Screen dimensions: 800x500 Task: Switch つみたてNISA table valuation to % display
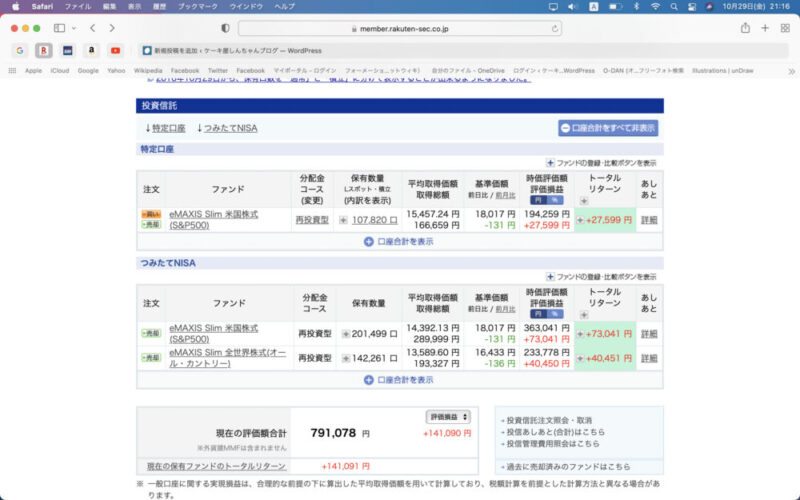coord(555,314)
